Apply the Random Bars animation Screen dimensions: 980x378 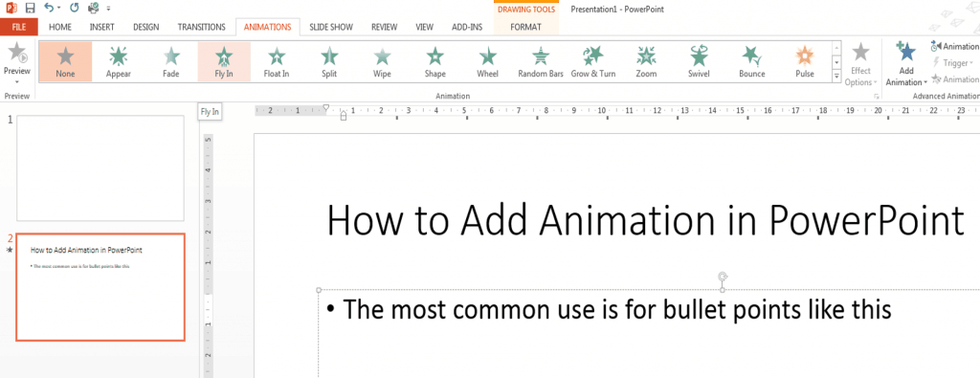click(541, 61)
